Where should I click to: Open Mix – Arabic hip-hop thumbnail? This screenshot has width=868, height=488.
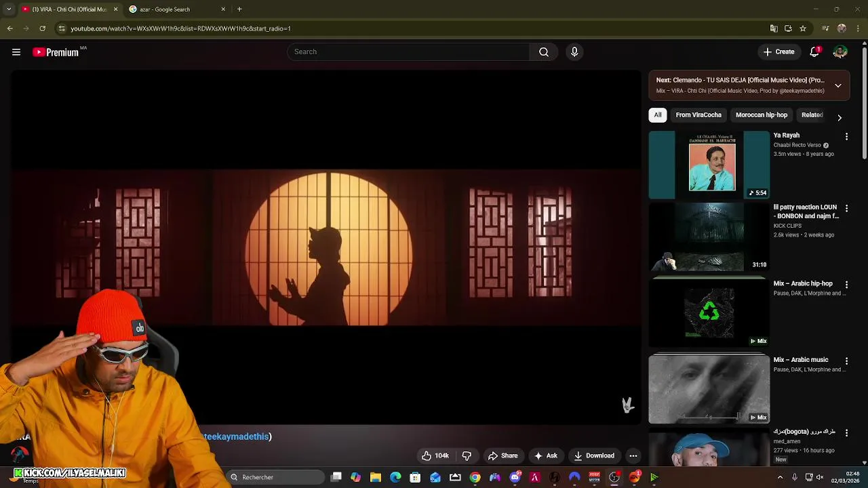[709, 313]
